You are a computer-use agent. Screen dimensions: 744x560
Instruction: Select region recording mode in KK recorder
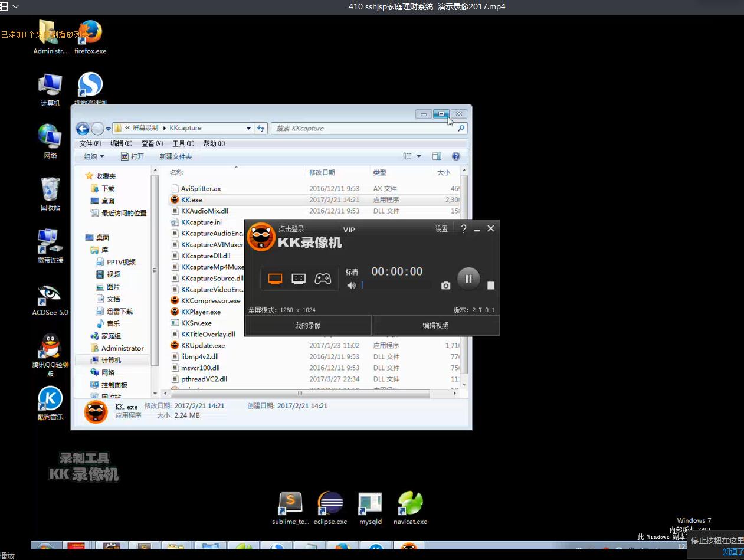[x=299, y=279]
